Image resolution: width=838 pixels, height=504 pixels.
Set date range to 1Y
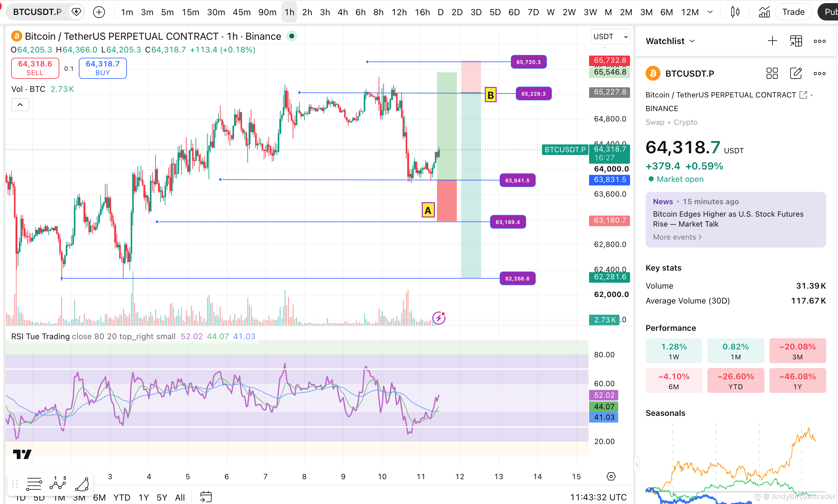[x=144, y=497]
